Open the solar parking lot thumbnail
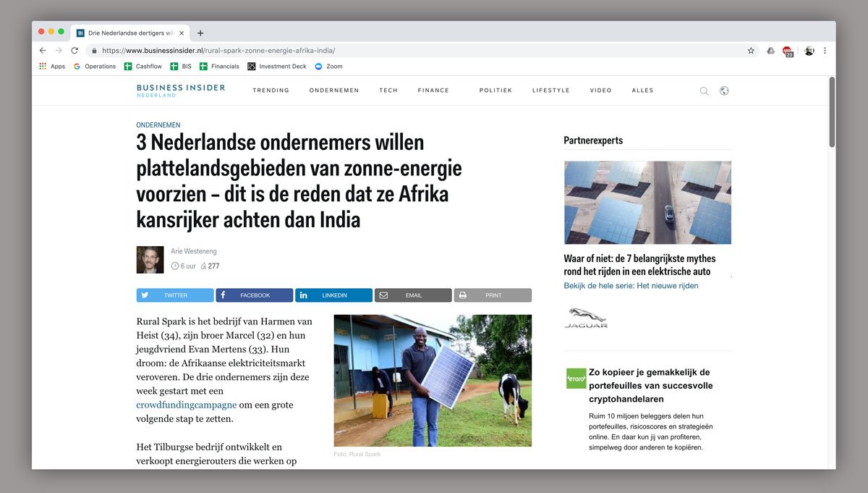The width and height of the screenshot is (868, 493). point(647,203)
